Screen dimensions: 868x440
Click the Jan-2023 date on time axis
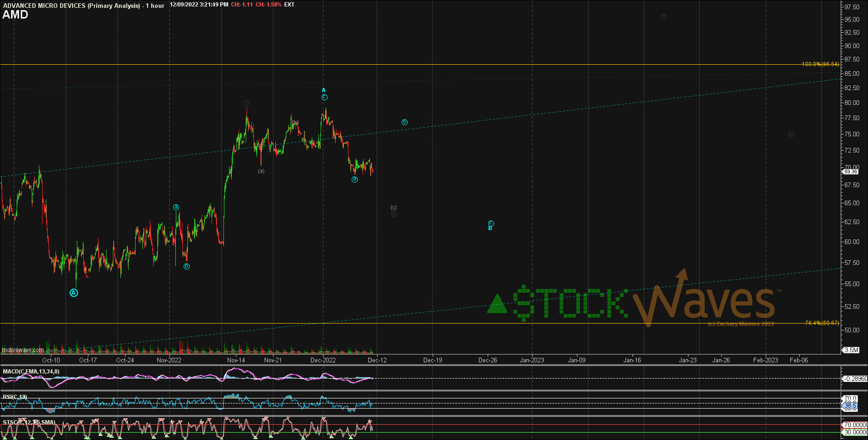[x=532, y=360]
